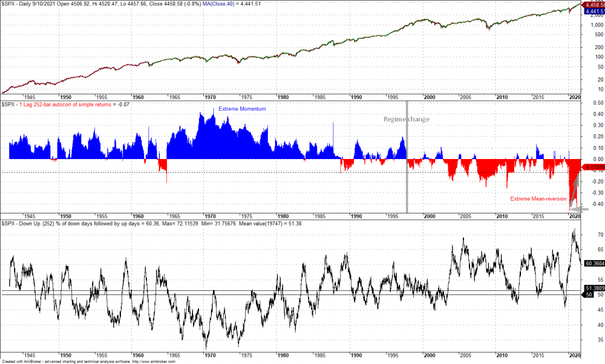The width and height of the screenshot is (605, 364).
Task: Click the blue 4,441.5 moving average tag
Action: (593, 11)
